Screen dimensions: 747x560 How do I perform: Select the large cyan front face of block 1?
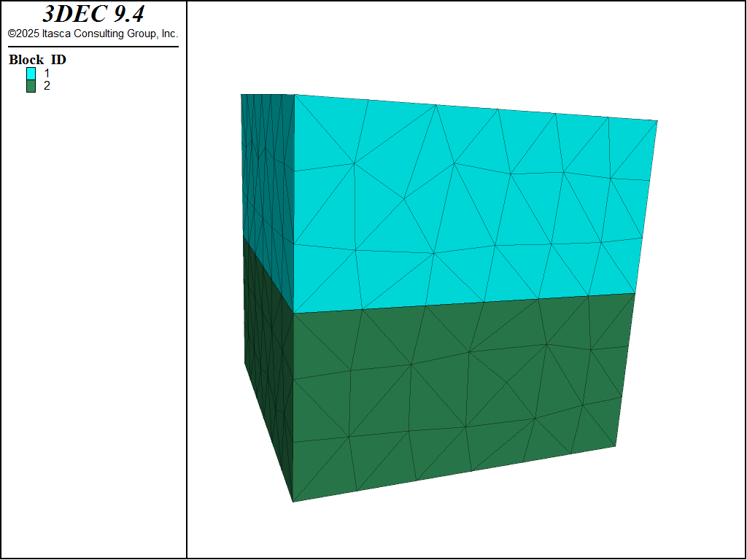pyautogui.click(x=467, y=204)
